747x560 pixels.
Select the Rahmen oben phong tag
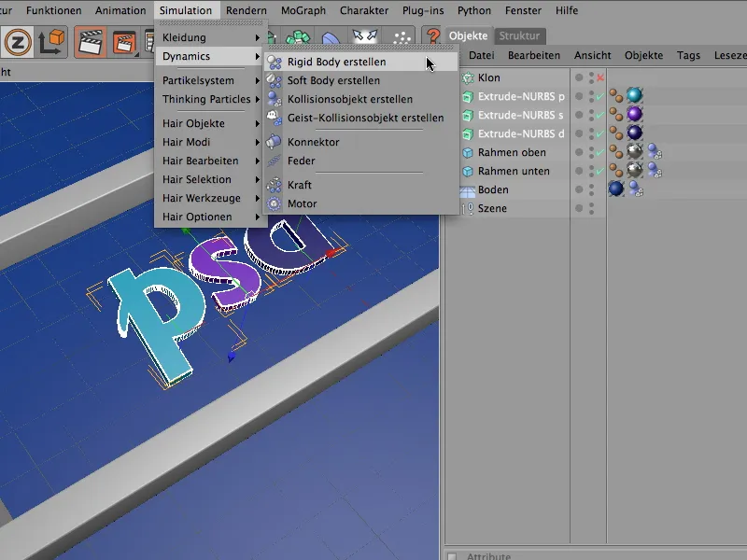pyautogui.click(x=617, y=152)
